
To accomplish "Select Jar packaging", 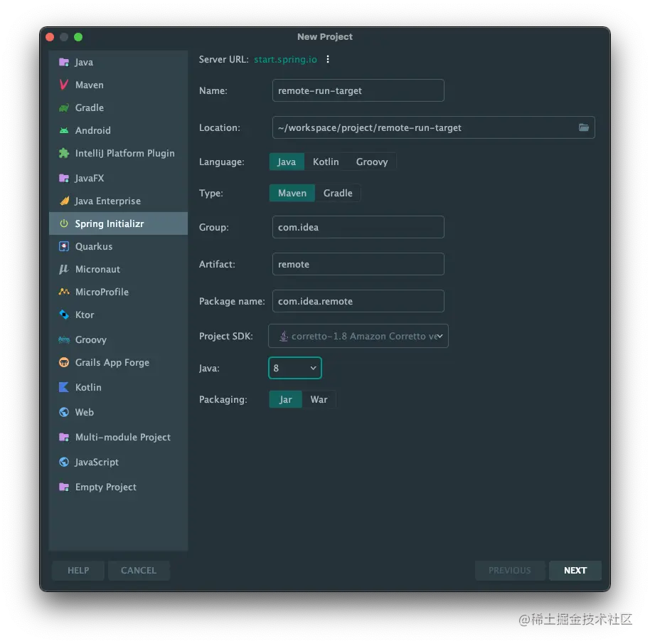I will (x=286, y=399).
